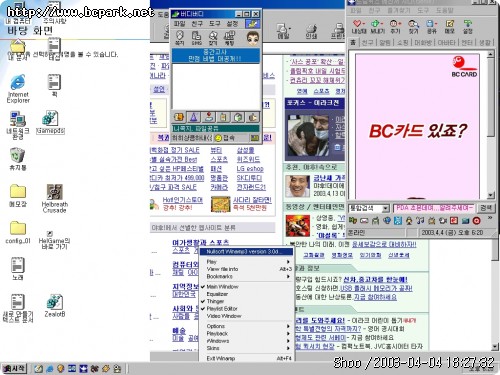Choose View file info in Winamp menu
This screenshot has width=500, height=375.
tap(247, 269)
